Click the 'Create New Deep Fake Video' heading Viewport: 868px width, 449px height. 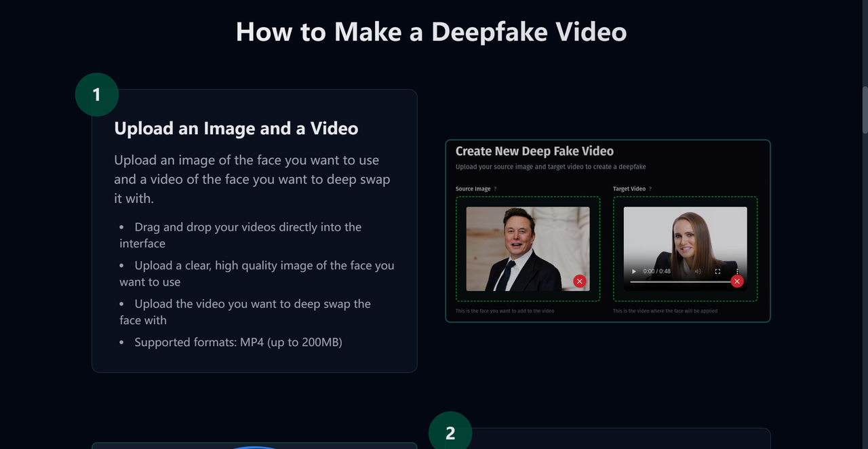coord(534,151)
